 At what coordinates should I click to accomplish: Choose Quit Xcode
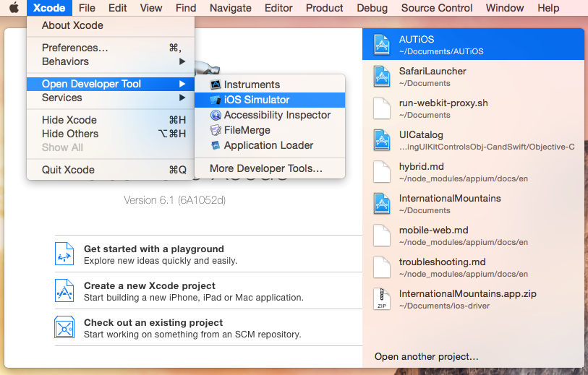tap(111, 170)
